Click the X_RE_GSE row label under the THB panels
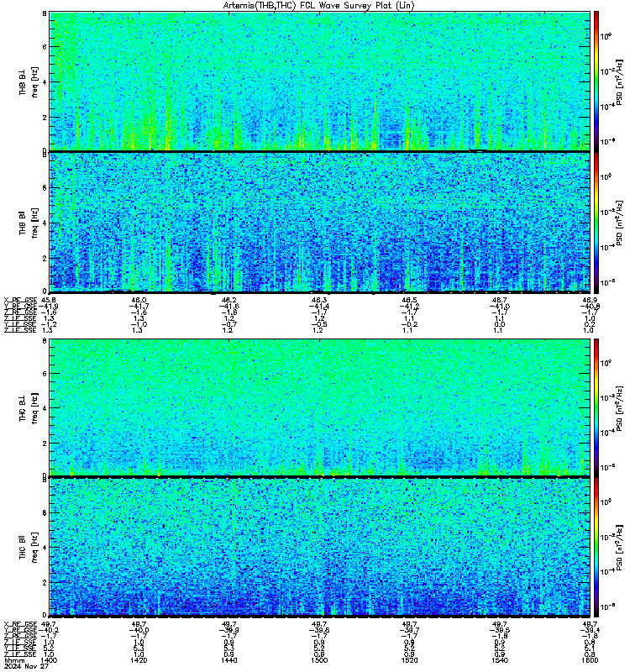630x672 pixels. tap(20, 300)
